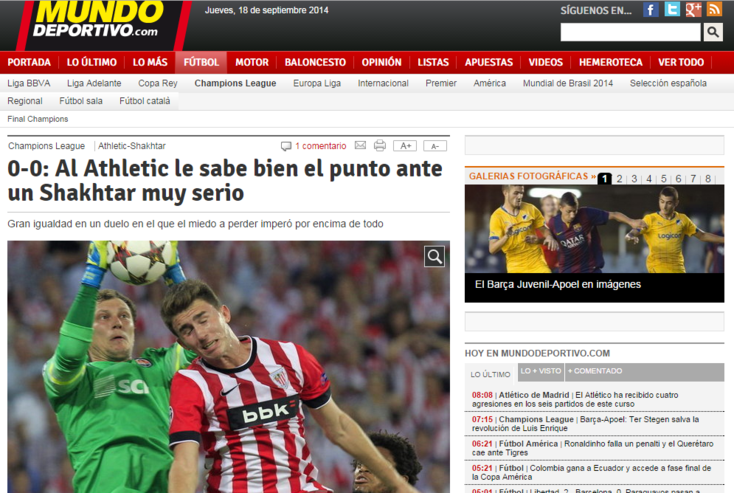Screen dimensions: 734x493
Task: Open the VIDEOS menu section
Action: tap(545, 62)
